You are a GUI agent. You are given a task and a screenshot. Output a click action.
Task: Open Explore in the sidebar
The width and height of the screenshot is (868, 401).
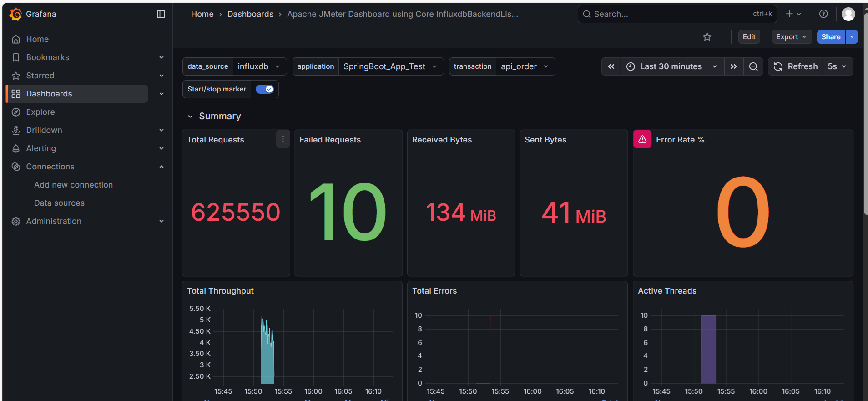(40, 112)
